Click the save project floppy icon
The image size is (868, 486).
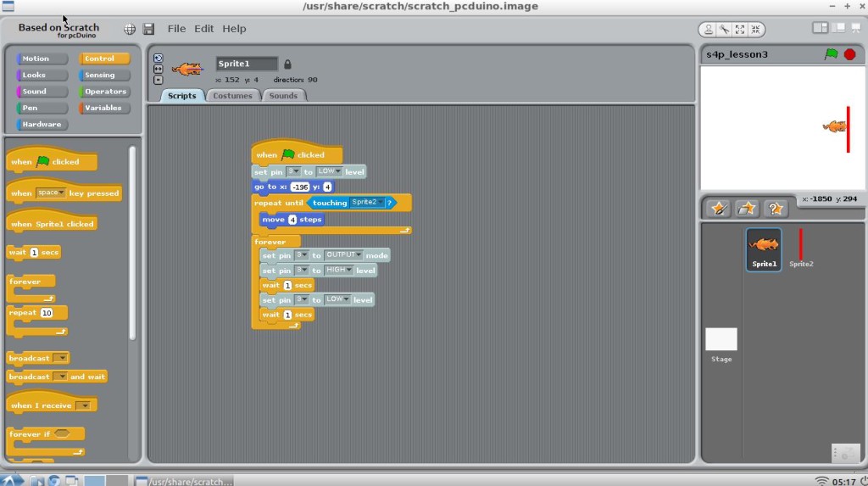point(148,29)
